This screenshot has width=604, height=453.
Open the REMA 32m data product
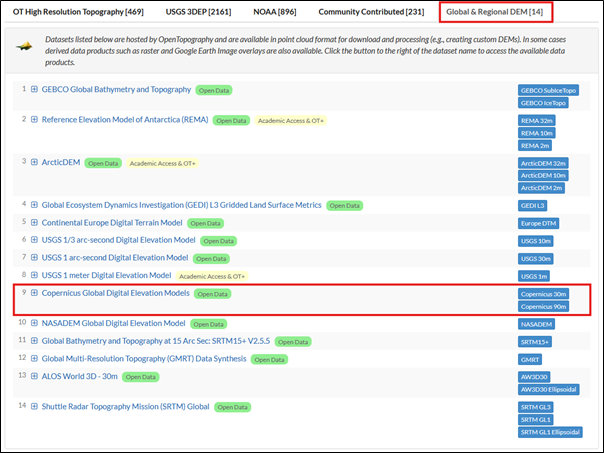click(537, 121)
